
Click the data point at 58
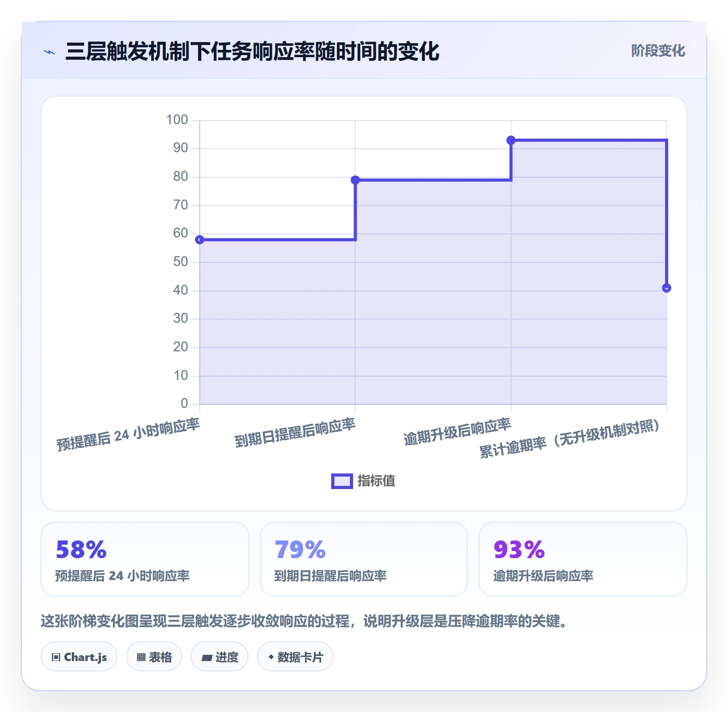[x=200, y=240]
